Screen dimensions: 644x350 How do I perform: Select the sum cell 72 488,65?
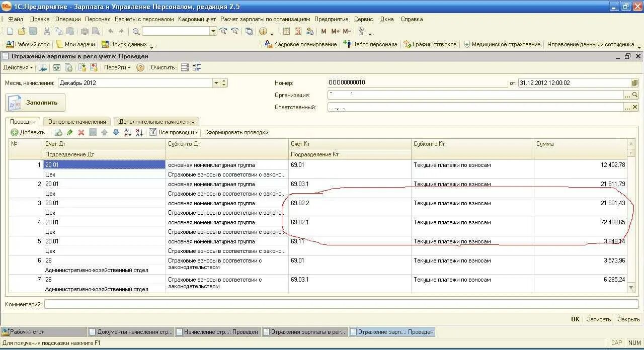581,222
